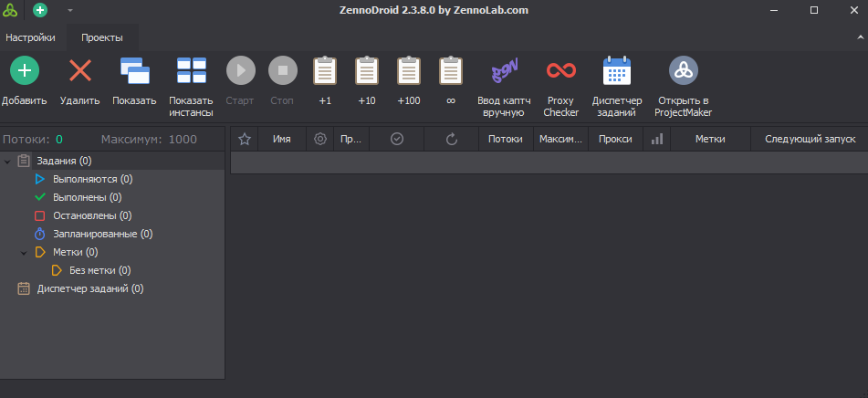This screenshot has height=398, width=868.
Task: Select the Проекты tab
Action: click(x=103, y=37)
